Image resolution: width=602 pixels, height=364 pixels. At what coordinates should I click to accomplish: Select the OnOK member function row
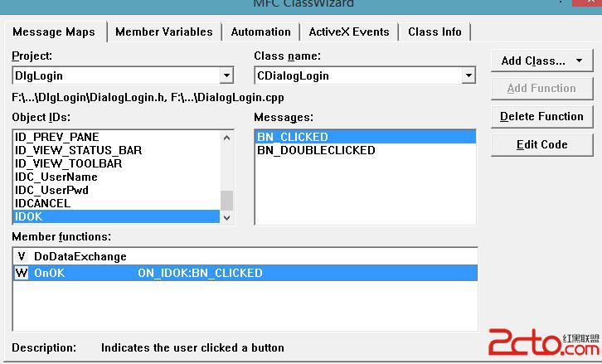[x=245, y=273]
